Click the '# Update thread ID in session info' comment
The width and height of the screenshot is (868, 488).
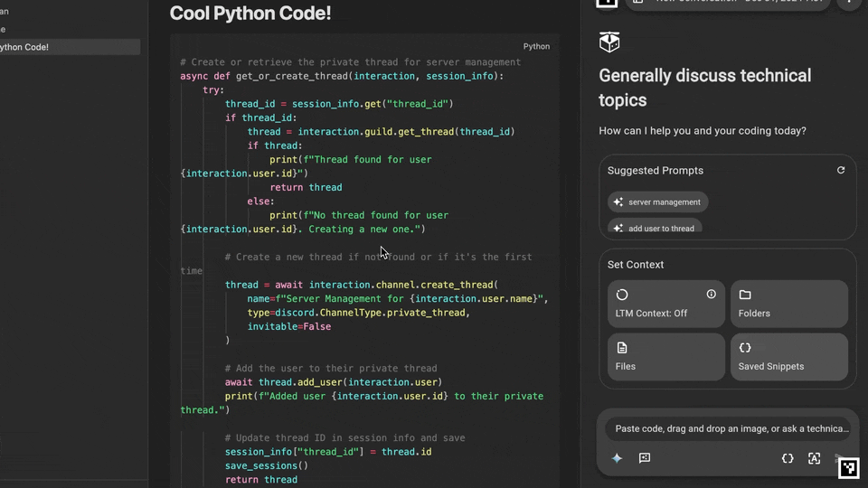(344, 438)
